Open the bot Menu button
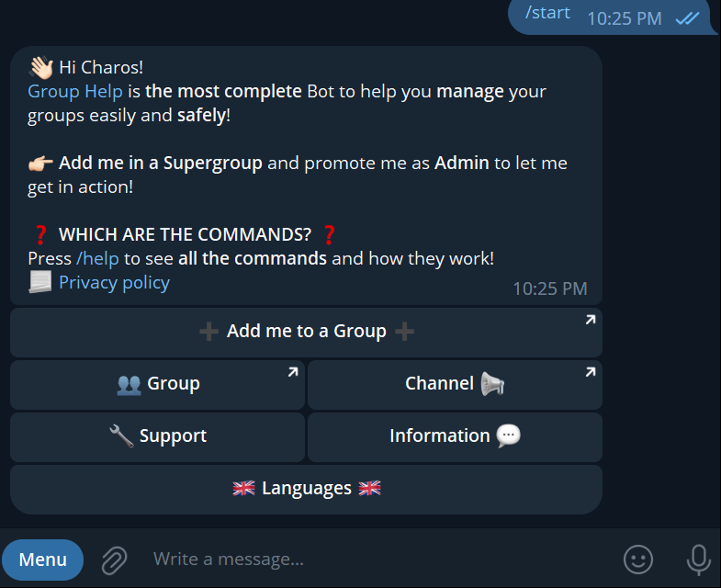The image size is (721, 588). (43, 560)
